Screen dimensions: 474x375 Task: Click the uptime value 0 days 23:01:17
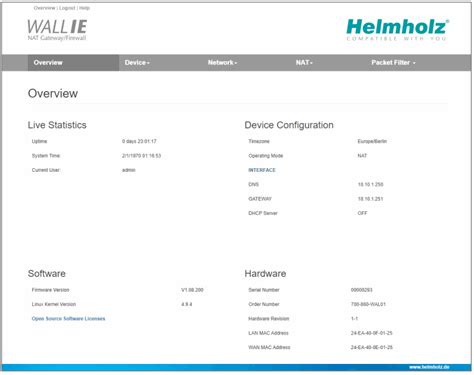(x=139, y=141)
